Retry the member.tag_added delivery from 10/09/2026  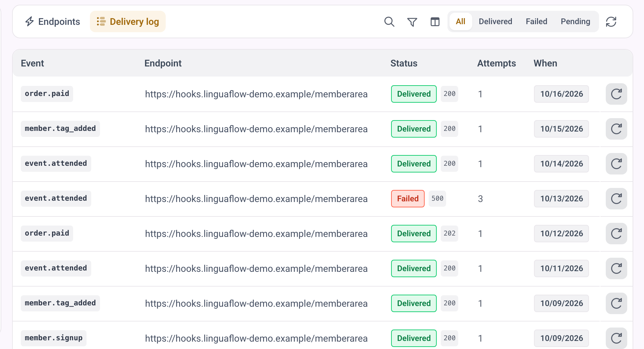[616, 303]
